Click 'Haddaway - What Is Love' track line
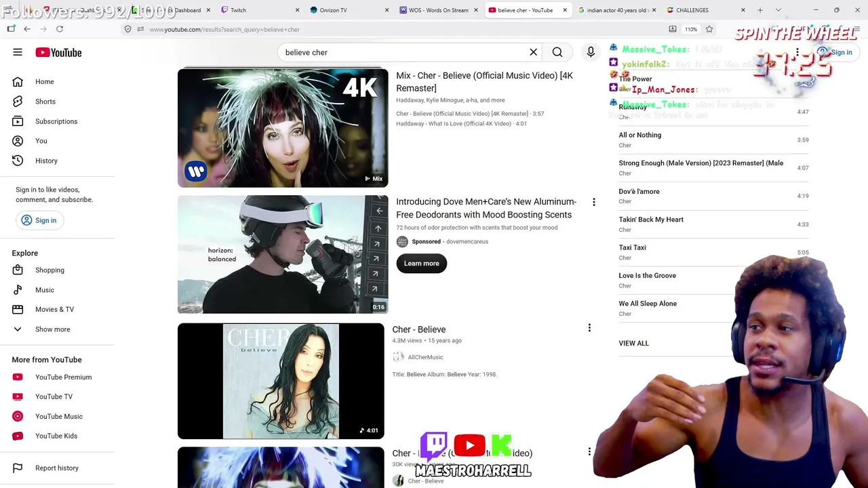 [462, 124]
